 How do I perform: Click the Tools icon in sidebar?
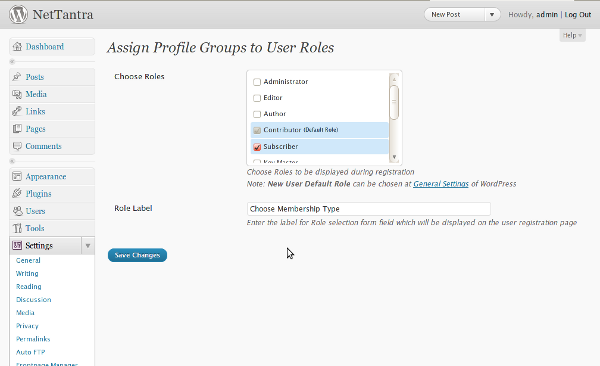click(17, 228)
